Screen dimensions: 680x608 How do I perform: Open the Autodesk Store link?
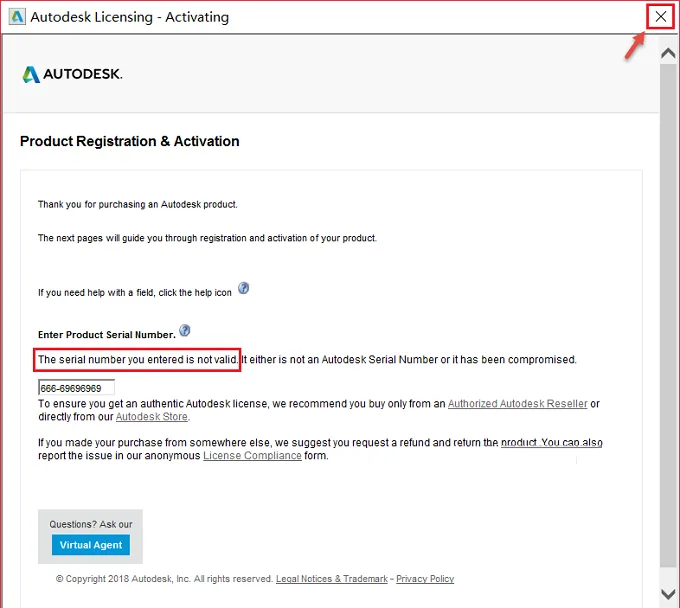point(152,417)
